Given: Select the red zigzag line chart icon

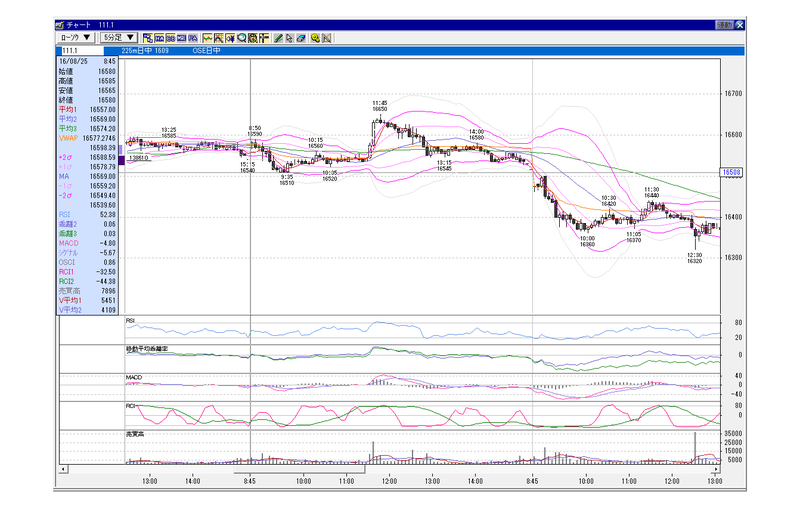Looking at the screenshot, I should click(208, 38).
